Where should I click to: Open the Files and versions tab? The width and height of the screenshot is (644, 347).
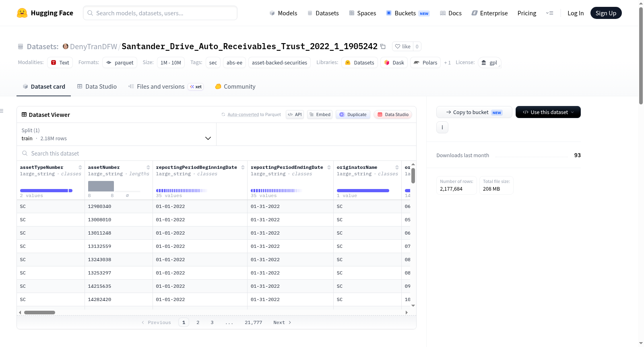(x=165, y=87)
